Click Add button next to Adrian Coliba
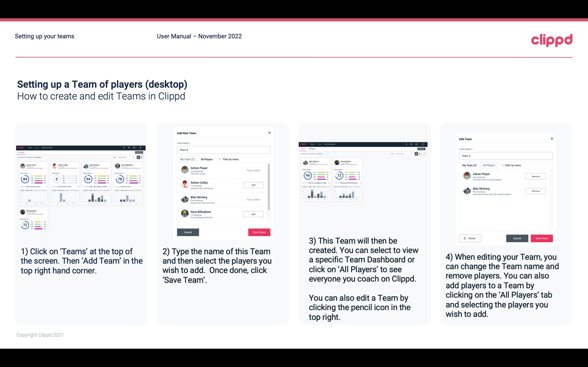588x367 pixels. pyautogui.click(x=253, y=185)
